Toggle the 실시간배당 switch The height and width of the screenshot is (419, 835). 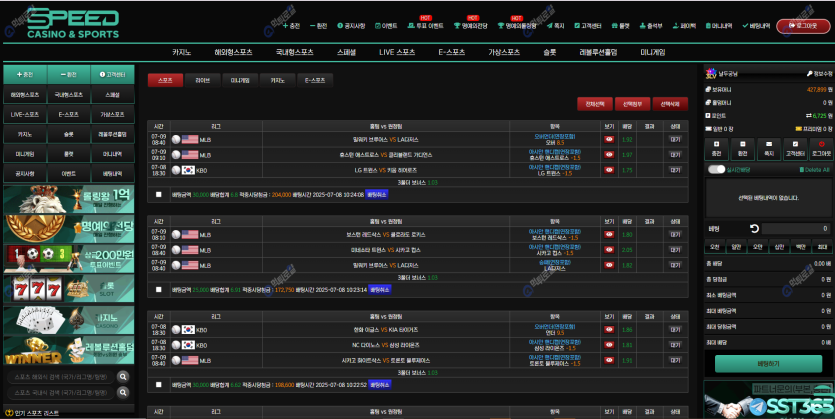(716, 169)
